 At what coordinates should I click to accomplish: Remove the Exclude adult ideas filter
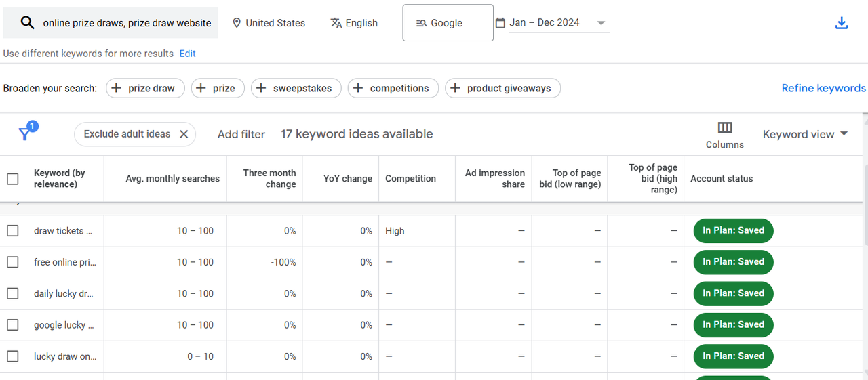point(184,134)
